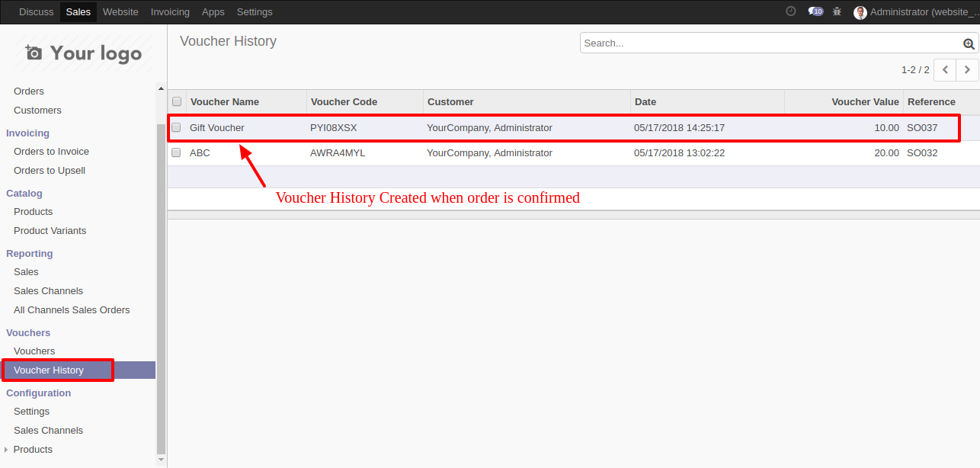Image resolution: width=980 pixels, height=468 pixels.
Task: Open the Website menu
Action: pos(120,12)
